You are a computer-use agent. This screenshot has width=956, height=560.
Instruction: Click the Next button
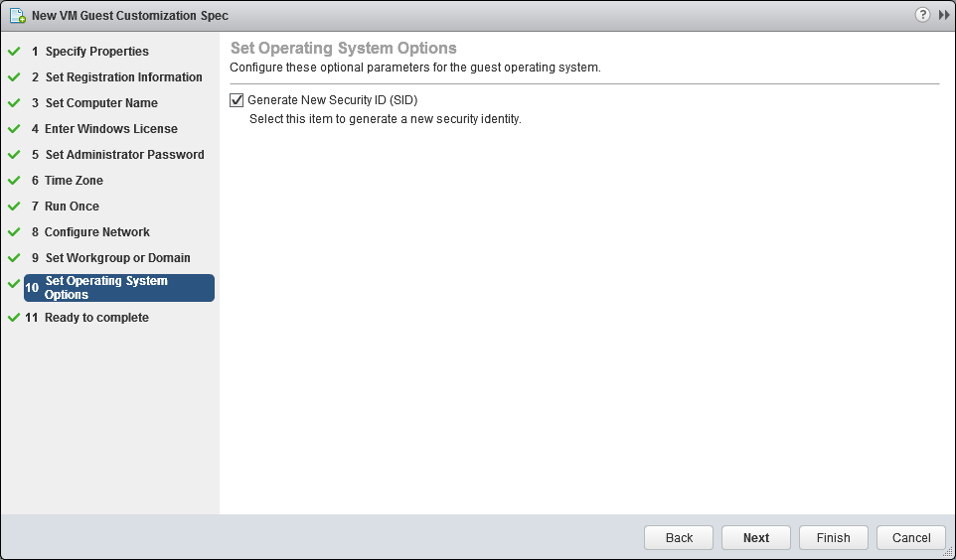click(x=756, y=537)
